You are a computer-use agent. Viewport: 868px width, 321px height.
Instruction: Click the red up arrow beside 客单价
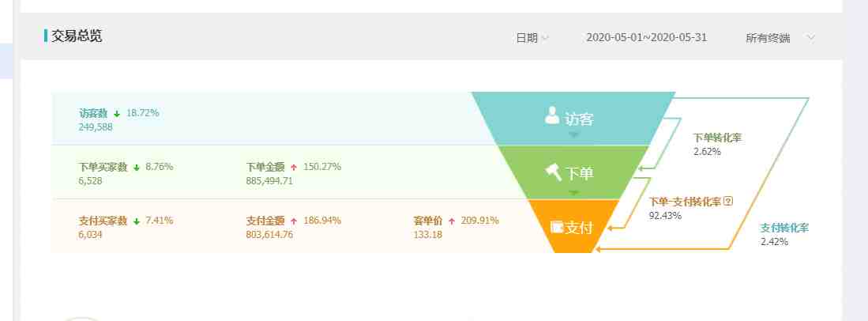click(452, 221)
